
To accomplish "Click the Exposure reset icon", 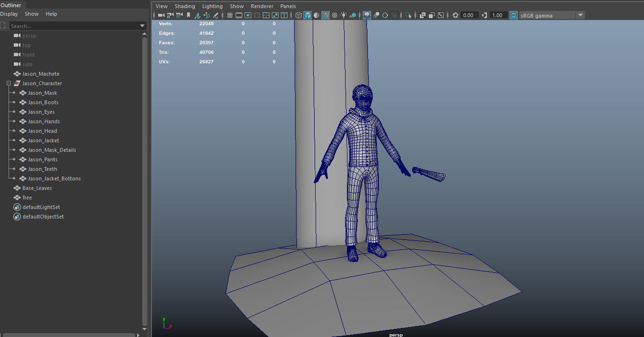I will click(455, 15).
